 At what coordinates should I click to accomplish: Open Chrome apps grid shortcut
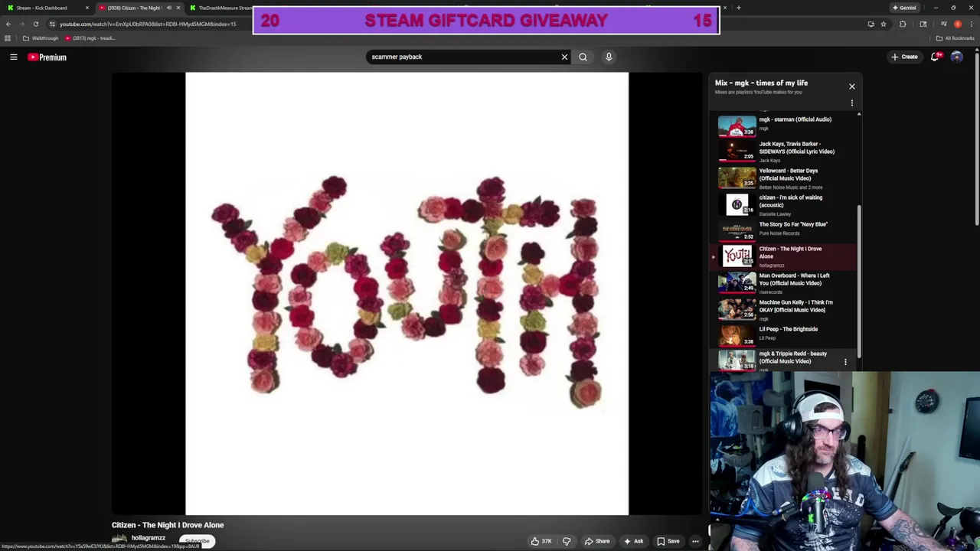[8, 38]
